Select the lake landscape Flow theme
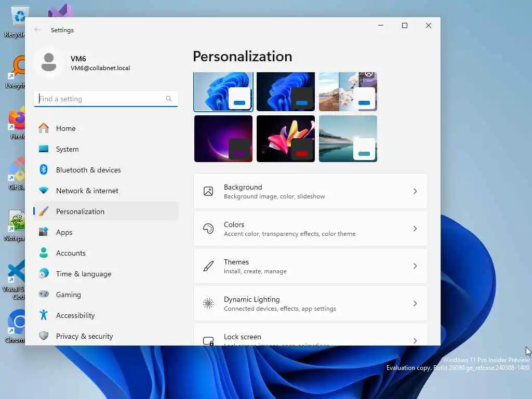This screenshot has width=532, height=399. click(348, 138)
